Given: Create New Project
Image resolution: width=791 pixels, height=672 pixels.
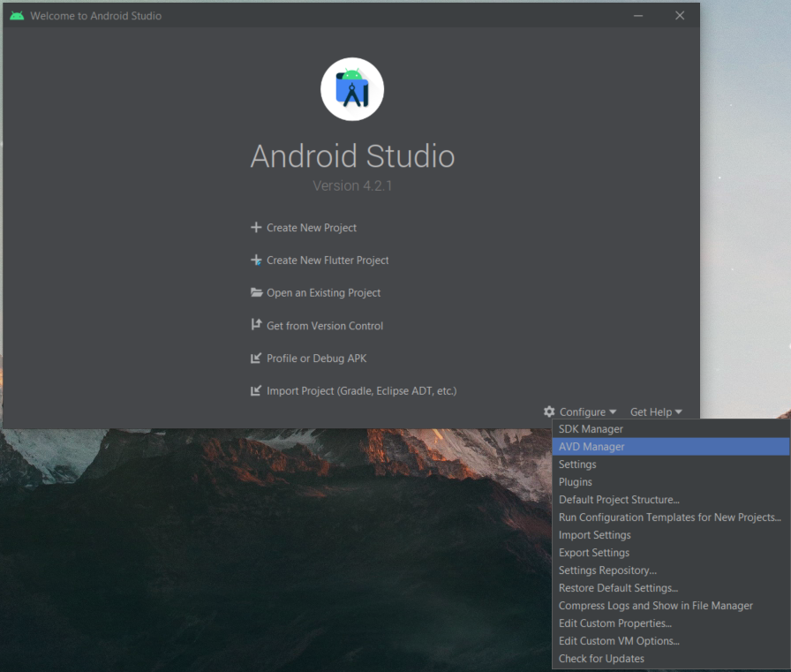Looking at the screenshot, I should pos(312,228).
